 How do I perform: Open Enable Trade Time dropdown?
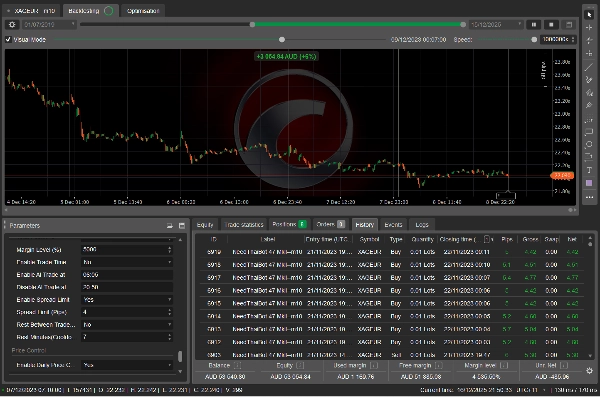(127, 262)
